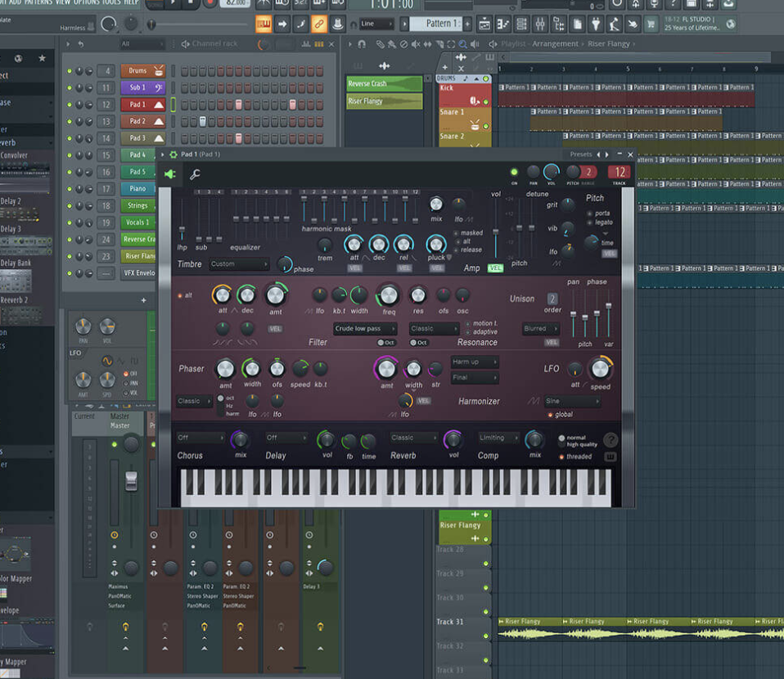This screenshot has height=679, width=784.
Task: Enable the legato option under Pitch
Action: [589, 223]
